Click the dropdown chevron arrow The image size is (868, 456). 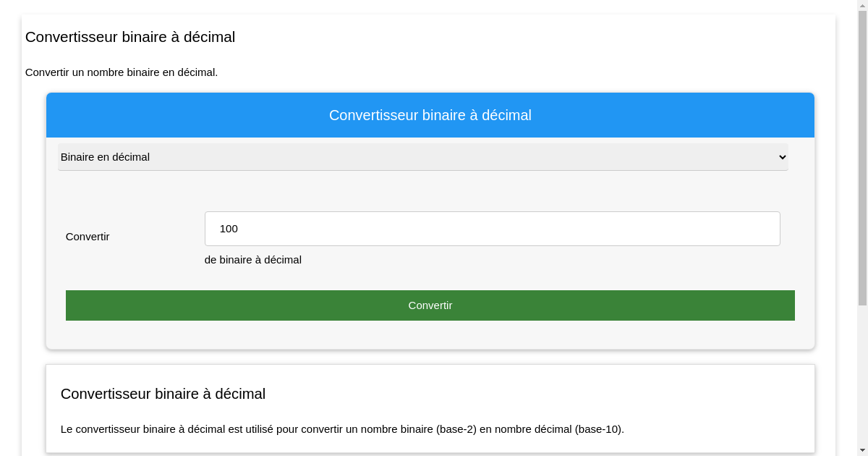pyautogui.click(x=781, y=157)
